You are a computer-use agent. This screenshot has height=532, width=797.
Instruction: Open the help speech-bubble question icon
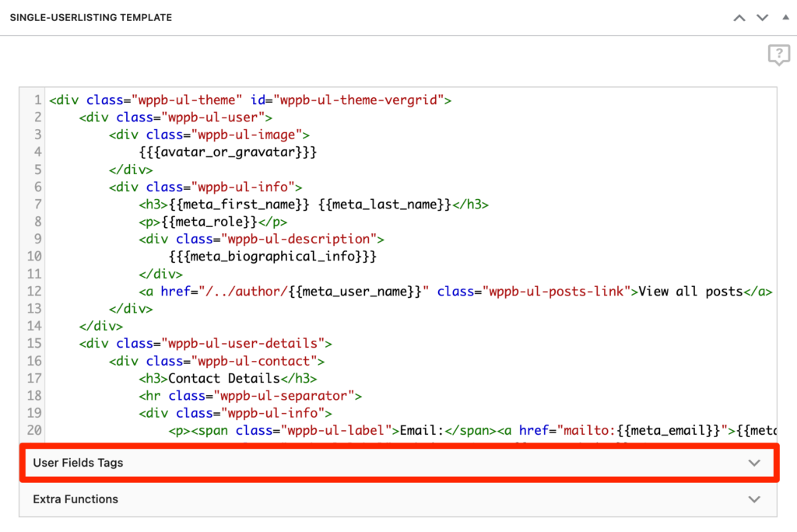tap(778, 55)
